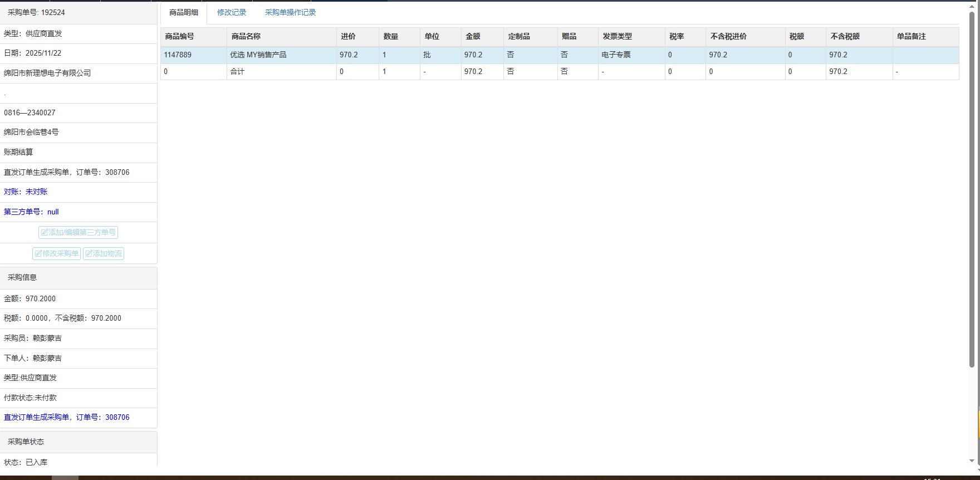Screen dimensions: 980x480
Task: Click the vertical page scrollbar thumb
Action: point(972,189)
